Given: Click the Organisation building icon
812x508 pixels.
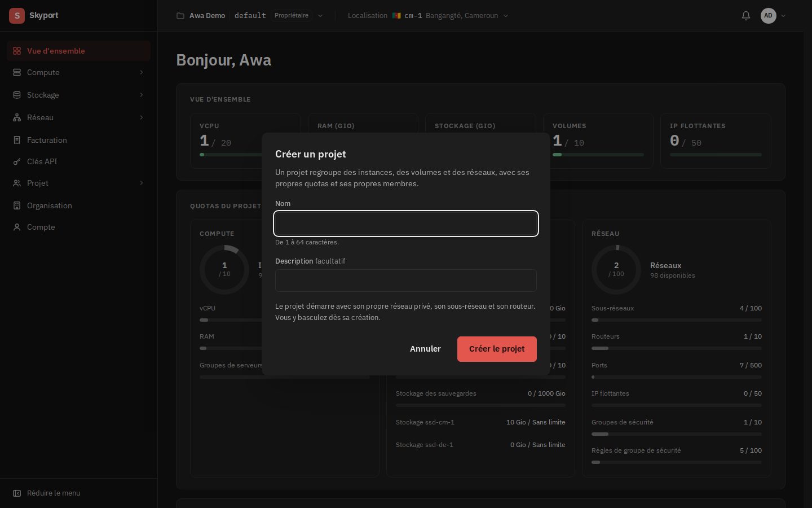Looking at the screenshot, I should 17,205.
